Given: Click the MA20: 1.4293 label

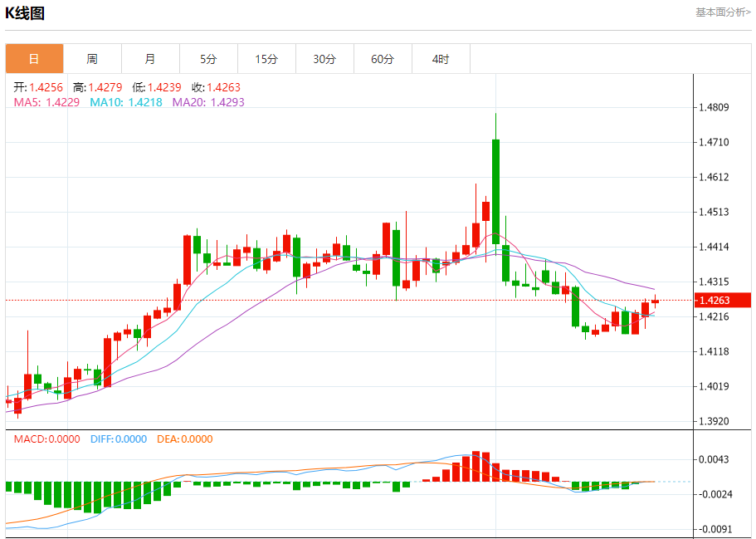Looking at the screenshot, I should pyautogui.click(x=208, y=102).
